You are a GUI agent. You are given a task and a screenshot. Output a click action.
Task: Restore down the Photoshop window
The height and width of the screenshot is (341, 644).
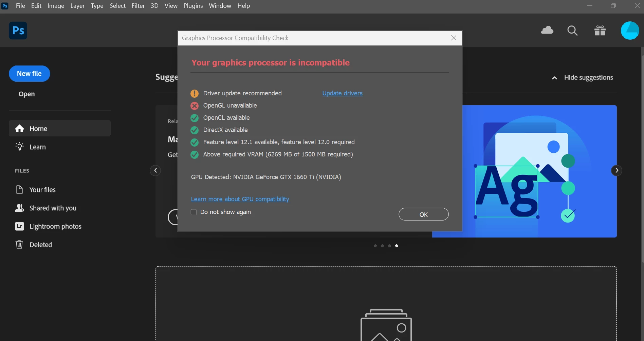[x=613, y=6]
